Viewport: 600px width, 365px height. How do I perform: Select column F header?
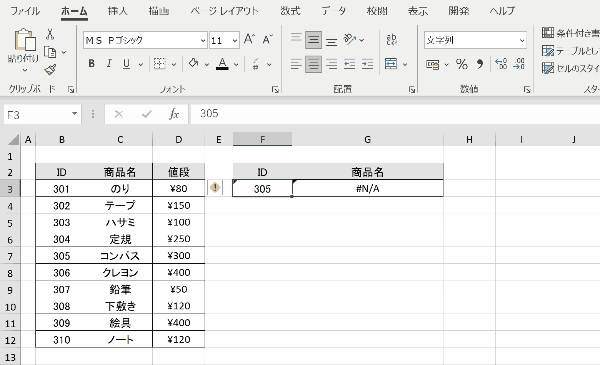pyautogui.click(x=262, y=139)
